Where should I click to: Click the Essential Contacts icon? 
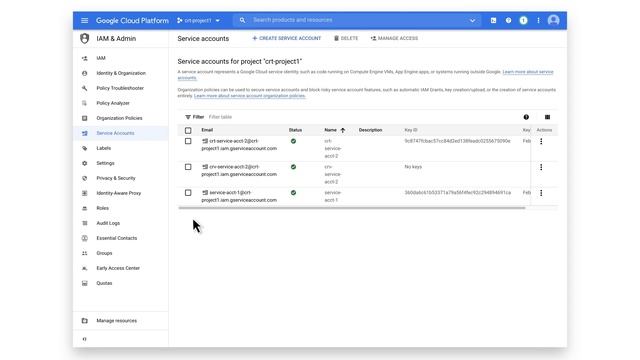pos(84,238)
